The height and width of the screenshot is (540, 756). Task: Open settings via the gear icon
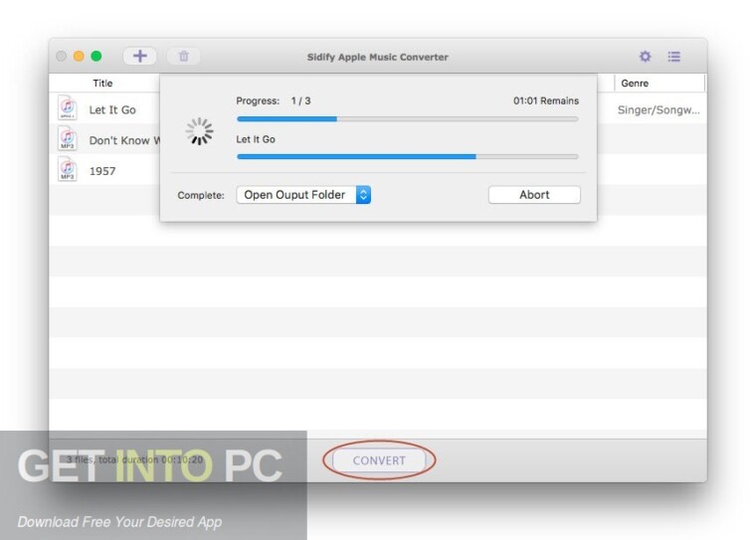(646, 57)
